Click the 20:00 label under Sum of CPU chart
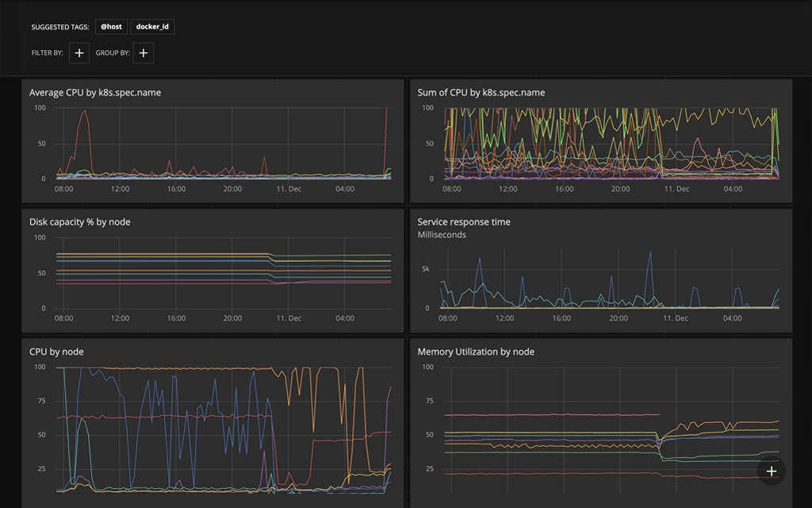Screen dimensions: 812x508 [x=620, y=189]
